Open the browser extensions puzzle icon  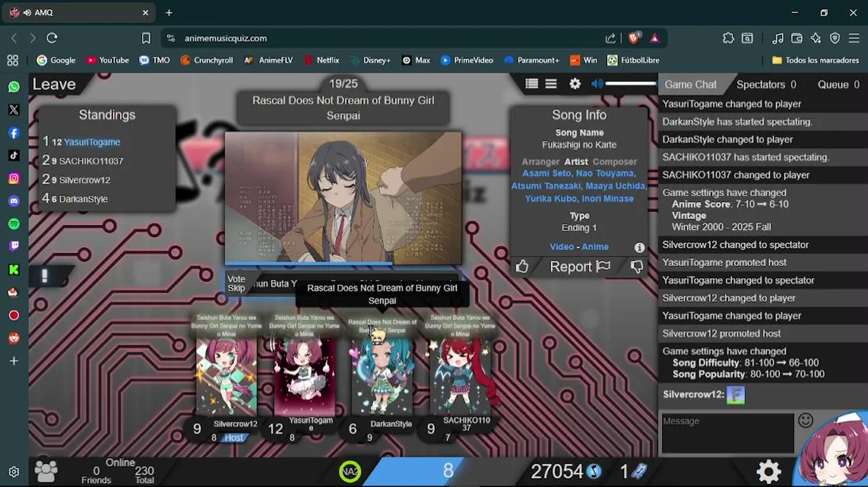[728, 39]
